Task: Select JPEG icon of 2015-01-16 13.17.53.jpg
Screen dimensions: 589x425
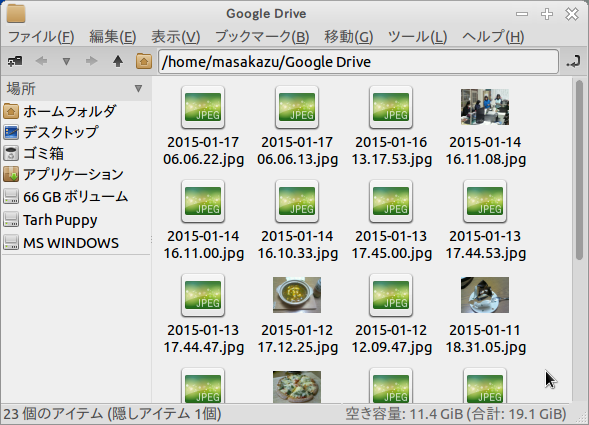Action: click(x=391, y=107)
